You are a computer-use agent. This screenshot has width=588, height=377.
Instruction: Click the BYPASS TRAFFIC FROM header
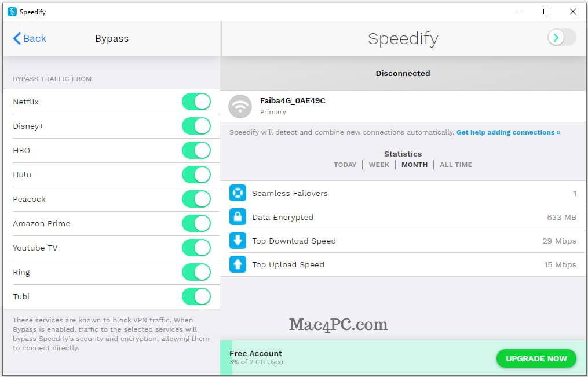tap(52, 79)
